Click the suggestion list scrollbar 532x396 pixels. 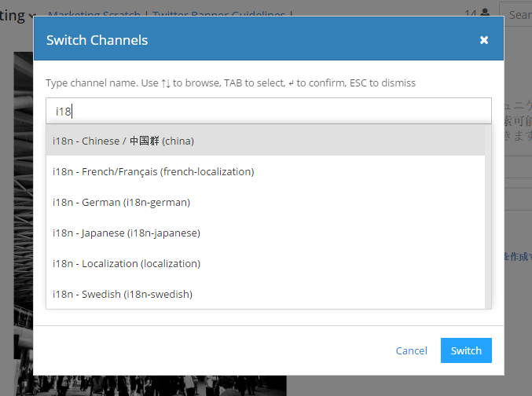[x=488, y=217]
